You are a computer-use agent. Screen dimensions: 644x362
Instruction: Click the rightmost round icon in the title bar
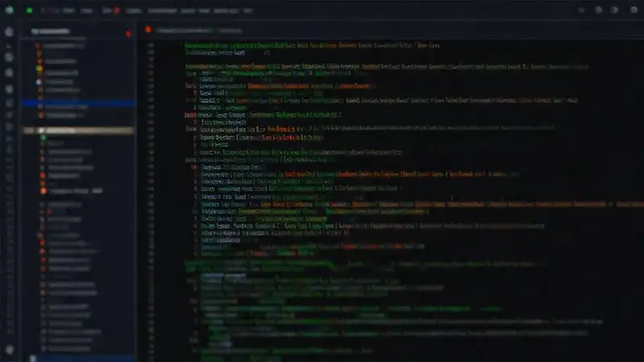(x=634, y=10)
